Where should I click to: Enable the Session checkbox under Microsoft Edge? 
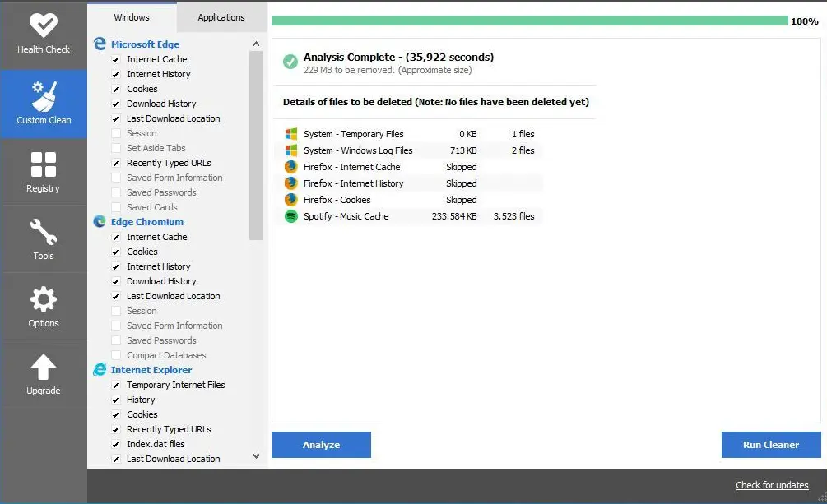(114, 133)
